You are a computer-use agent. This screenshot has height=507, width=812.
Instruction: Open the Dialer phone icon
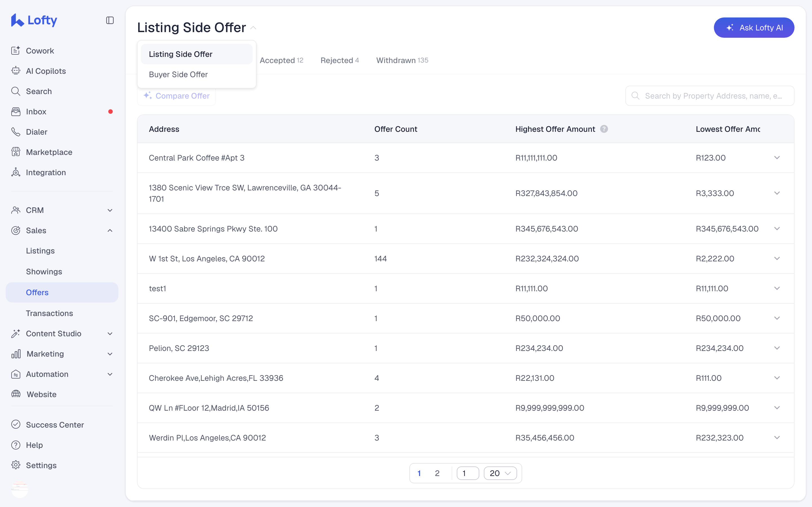[x=16, y=132]
